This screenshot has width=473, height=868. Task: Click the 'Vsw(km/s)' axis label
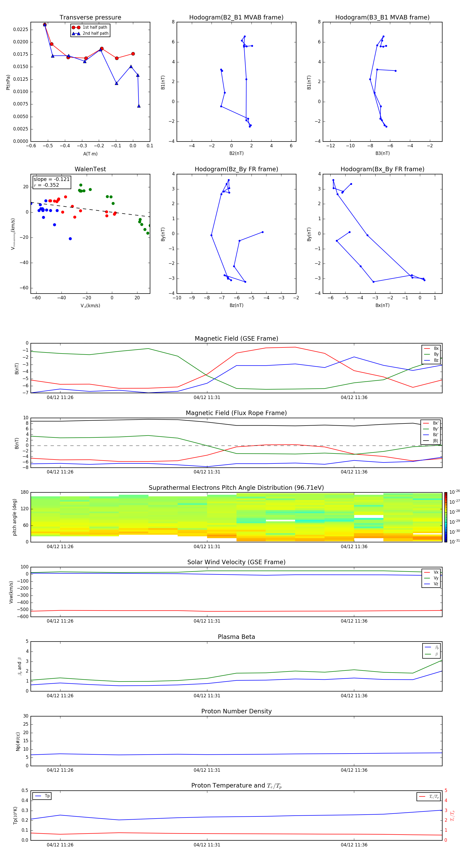coord(11,592)
